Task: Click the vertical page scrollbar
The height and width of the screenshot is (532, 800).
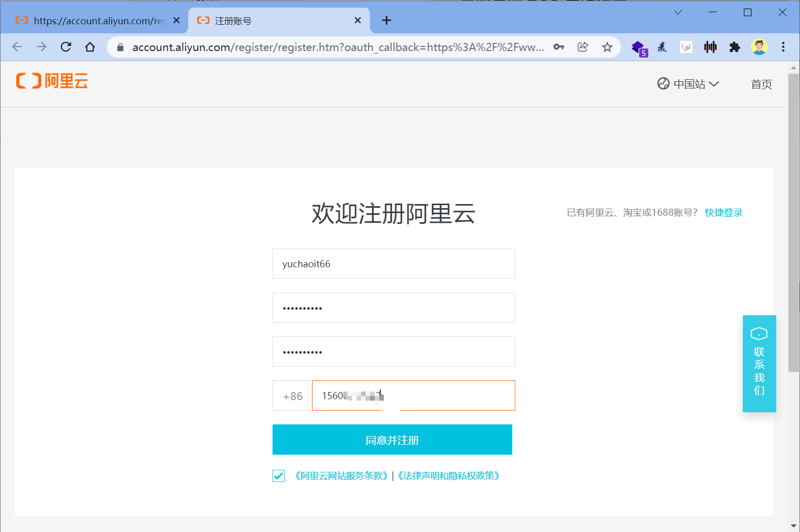Action: point(793,222)
